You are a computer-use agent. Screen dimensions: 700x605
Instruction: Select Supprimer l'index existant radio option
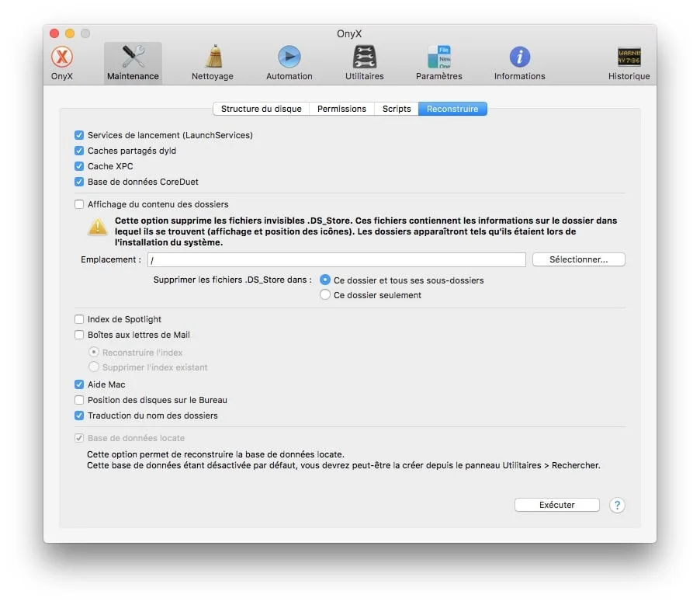(94, 367)
